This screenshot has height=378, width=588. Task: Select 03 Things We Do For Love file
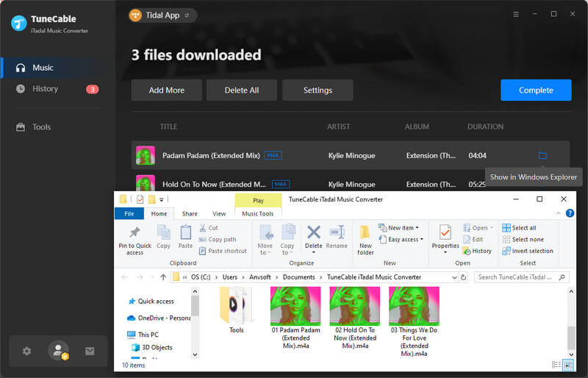pyautogui.click(x=414, y=322)
